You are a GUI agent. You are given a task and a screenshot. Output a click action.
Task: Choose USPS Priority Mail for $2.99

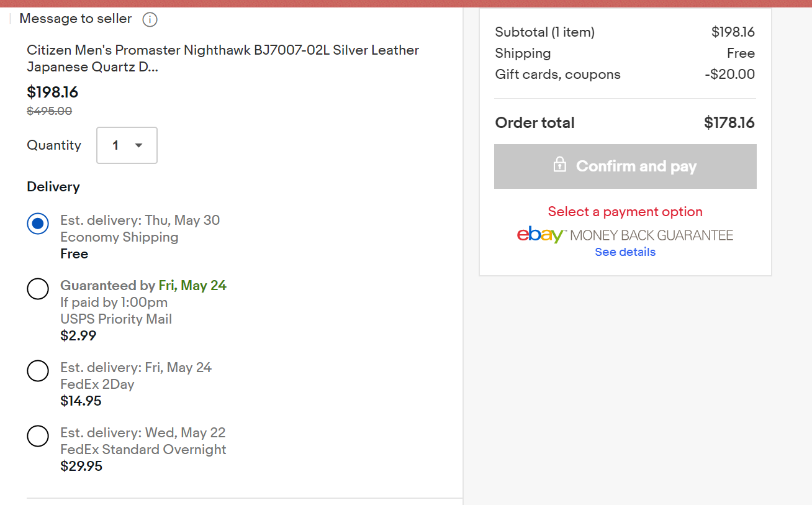(x=38, y=288)
